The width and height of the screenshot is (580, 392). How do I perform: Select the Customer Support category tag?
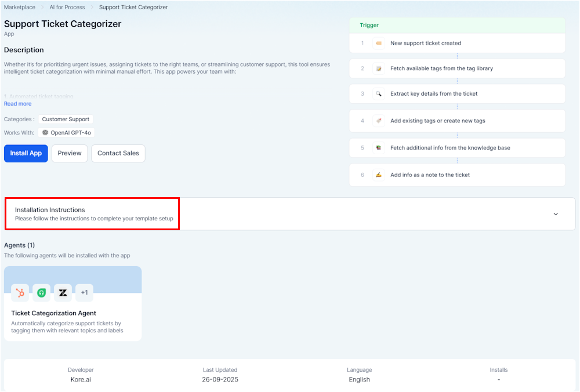click(x=66, y=119)
